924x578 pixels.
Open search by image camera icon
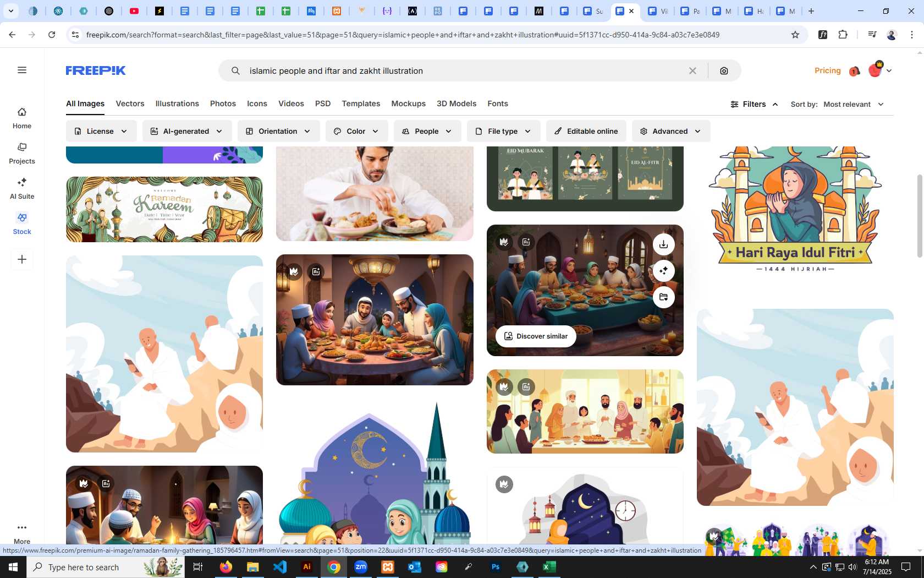tap(724, 70)
